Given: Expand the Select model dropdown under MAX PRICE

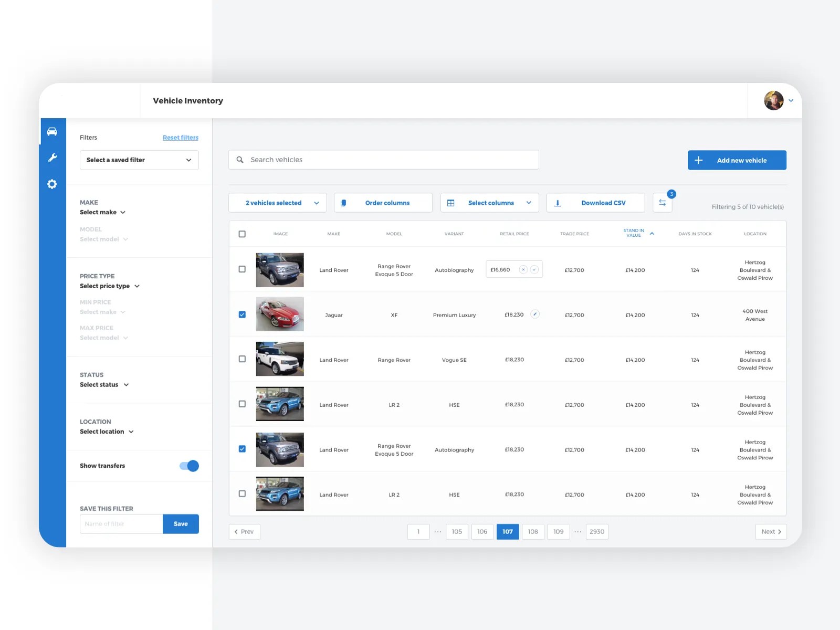Looking at the screenshot, I should click(104, 338).
